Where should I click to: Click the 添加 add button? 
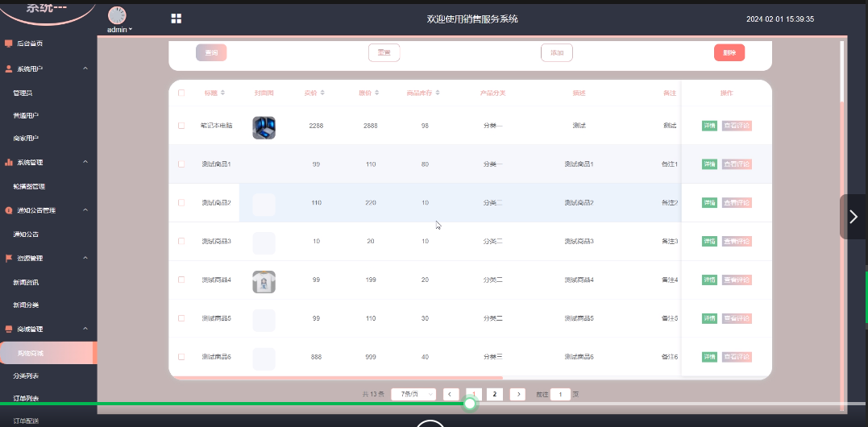coord(557,52)
